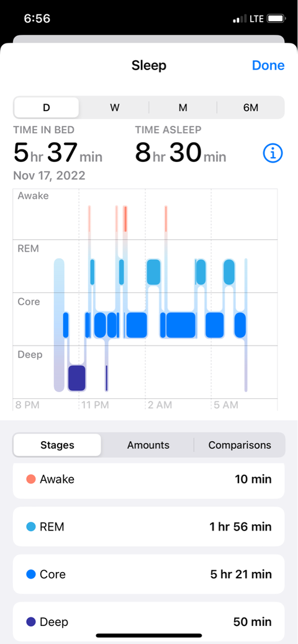Tap the Done button
The width and height of the screenshot is (298, 644).
(268, 65)
